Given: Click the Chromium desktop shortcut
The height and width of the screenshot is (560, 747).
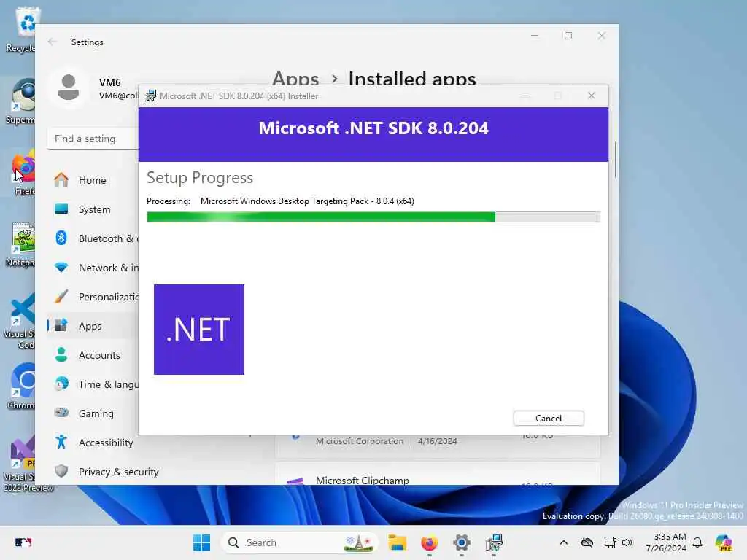Looking at the screenshot, I should coord(21,386).
